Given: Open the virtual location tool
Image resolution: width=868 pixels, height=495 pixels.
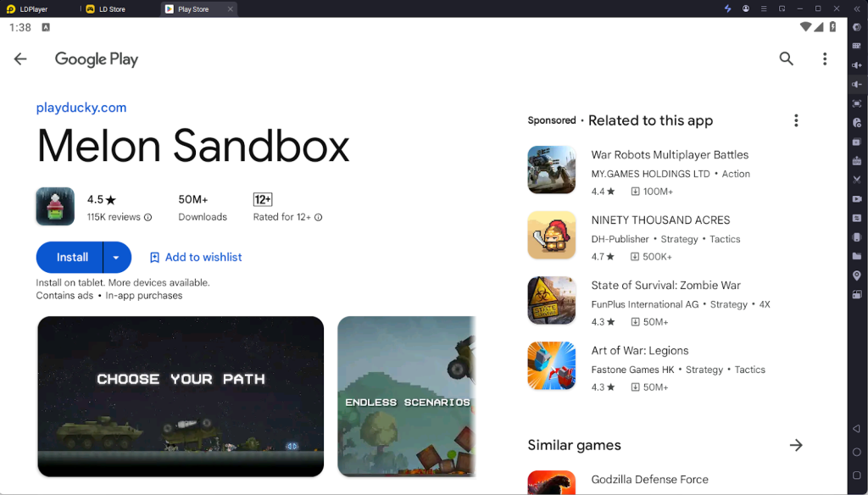Looking at the screenshot, I should [858, 273].
